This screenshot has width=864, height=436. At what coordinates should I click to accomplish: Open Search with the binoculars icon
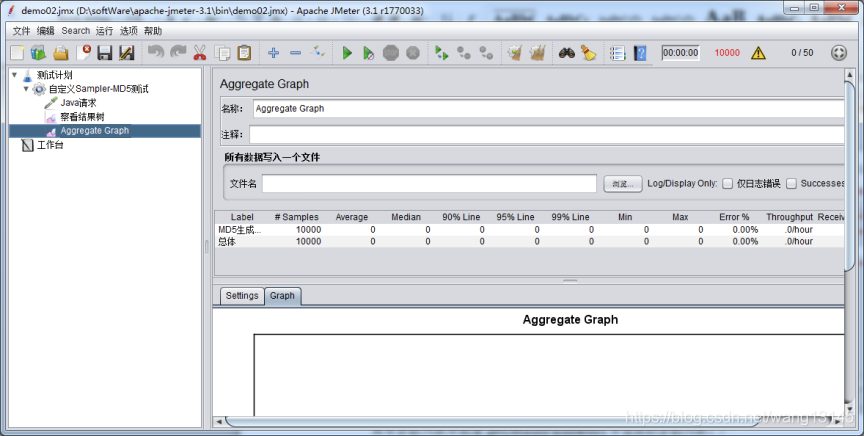coord(567,53)
